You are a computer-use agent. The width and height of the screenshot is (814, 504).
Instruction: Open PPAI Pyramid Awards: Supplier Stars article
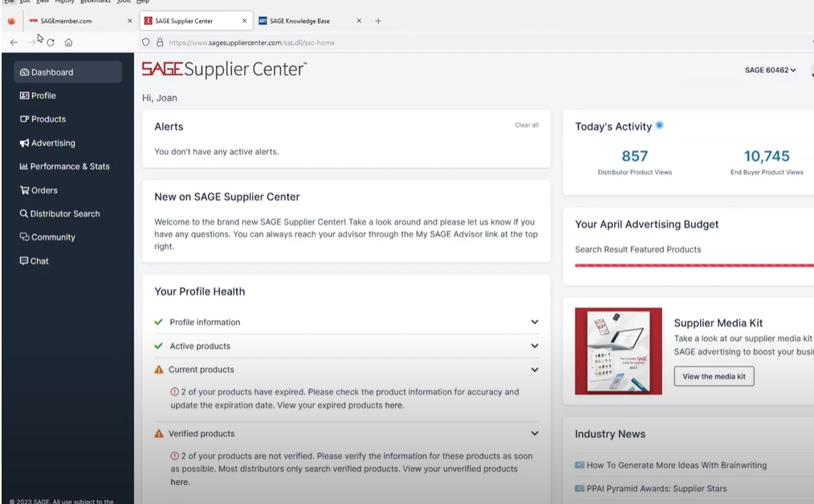tap(657, 489)
